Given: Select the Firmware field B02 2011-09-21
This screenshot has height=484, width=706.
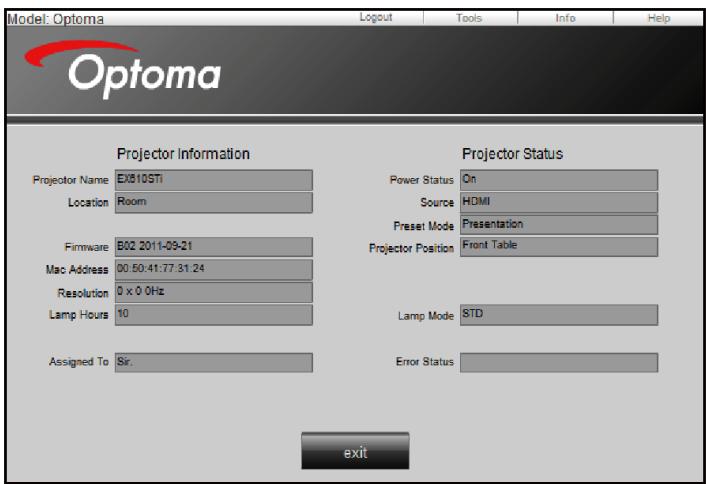Looking at the screenshot, I should tap(213, 247).
